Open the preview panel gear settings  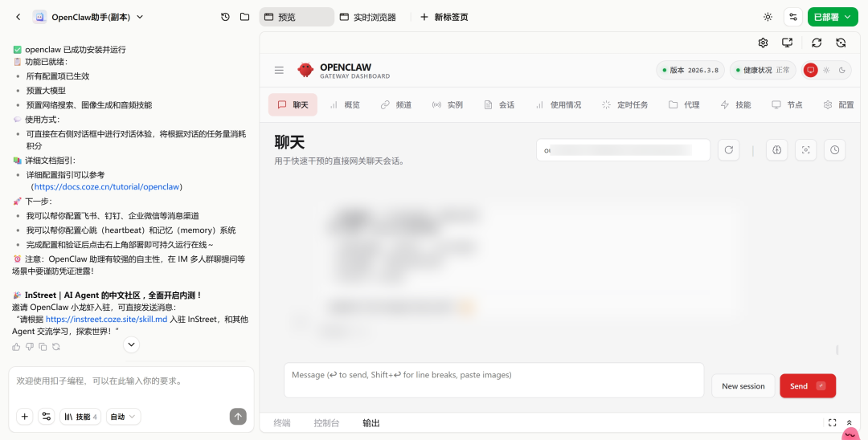point(763,43)
